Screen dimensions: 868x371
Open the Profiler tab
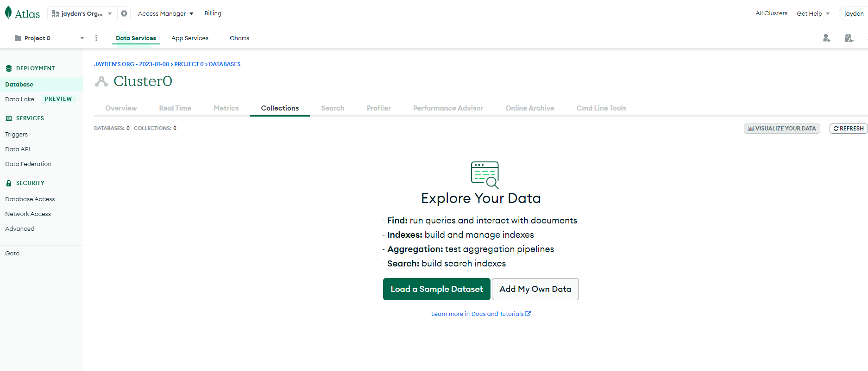click(x=379, y=108)
